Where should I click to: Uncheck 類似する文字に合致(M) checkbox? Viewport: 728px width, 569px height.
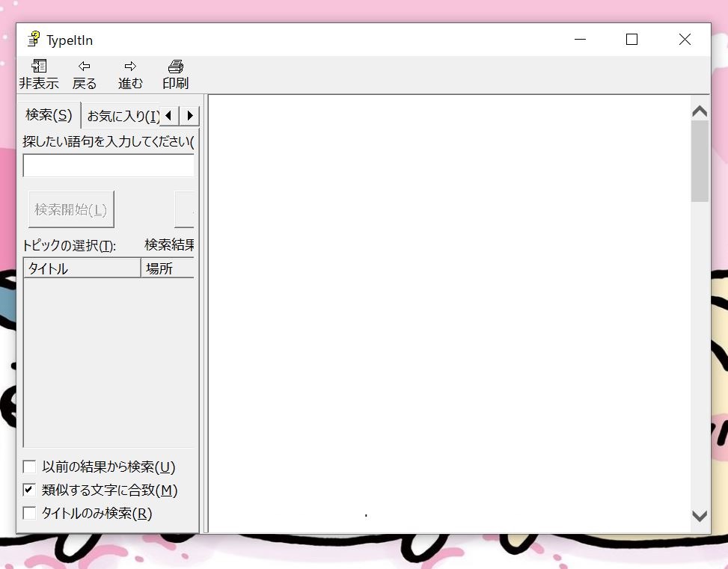point(29,490)
